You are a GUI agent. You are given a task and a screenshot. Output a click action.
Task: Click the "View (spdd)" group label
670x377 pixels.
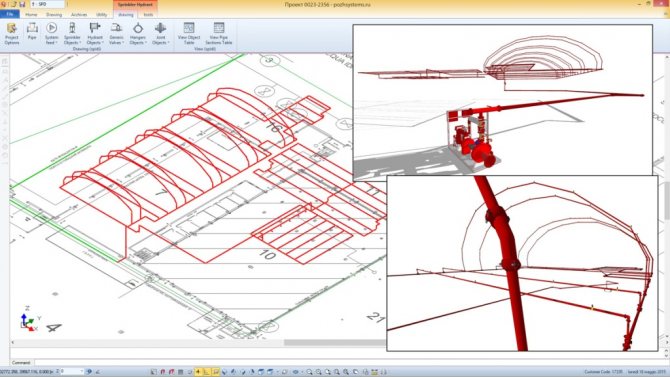click(205, 49)
